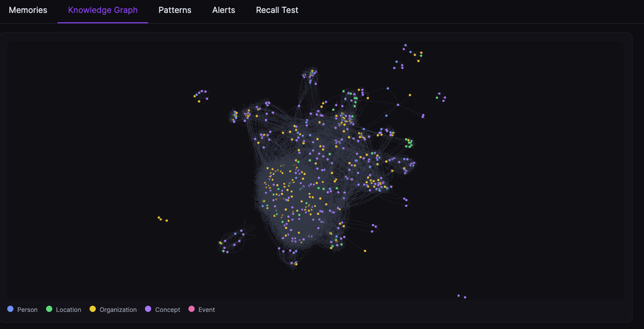
Task: Click the purple Concept legend dot
Action: coord(148,309)
